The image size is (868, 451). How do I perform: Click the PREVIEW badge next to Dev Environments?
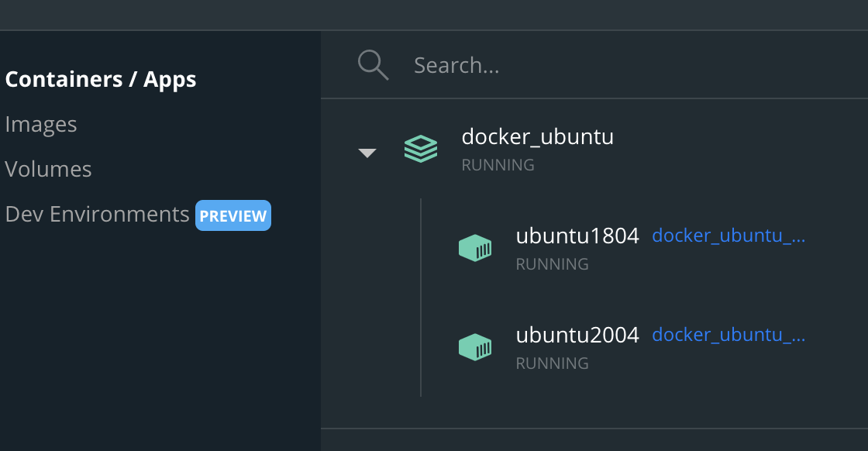point(232,215)
